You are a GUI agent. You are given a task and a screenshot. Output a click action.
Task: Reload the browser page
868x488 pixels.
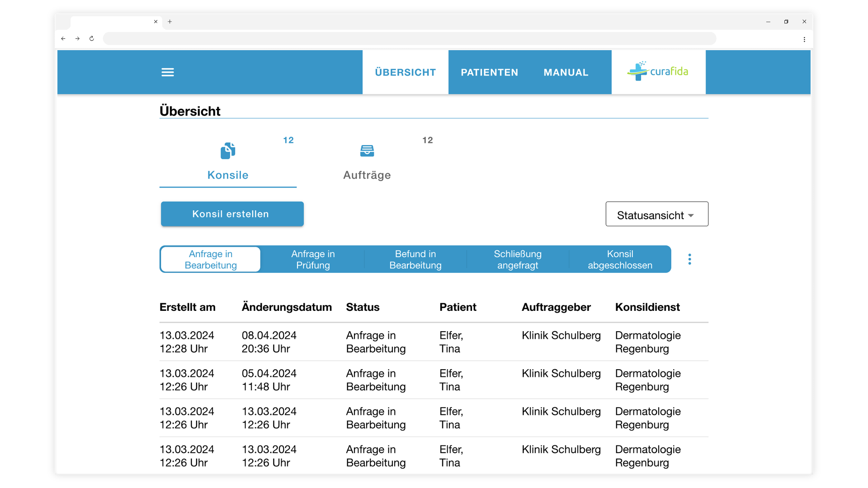92,39
